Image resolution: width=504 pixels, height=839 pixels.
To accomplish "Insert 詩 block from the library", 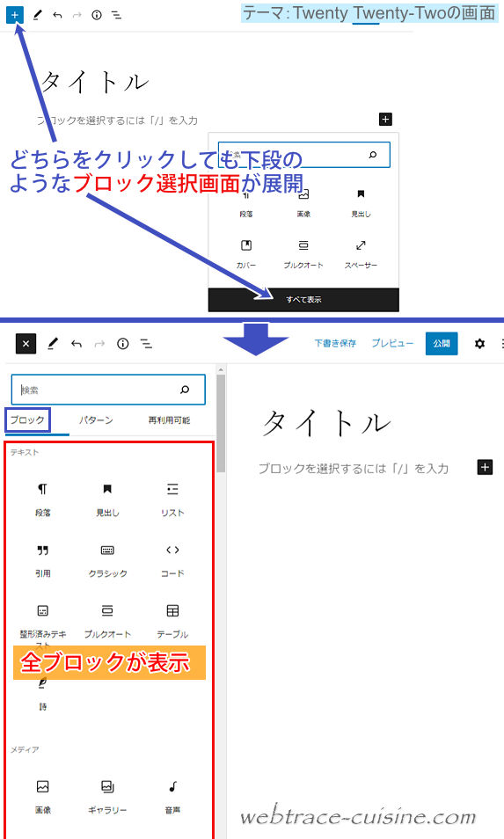I will 43,694.
